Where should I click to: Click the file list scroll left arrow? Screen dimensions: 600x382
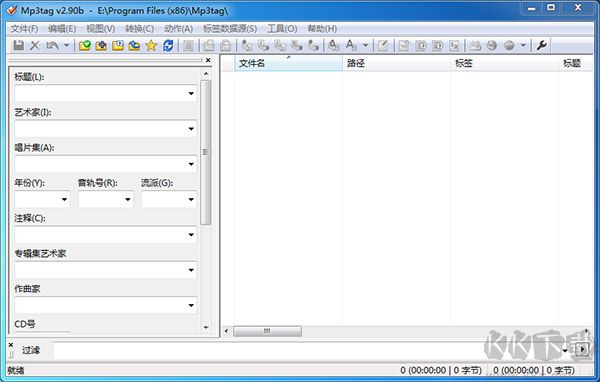pyautogui.click(x=226, y=331)
